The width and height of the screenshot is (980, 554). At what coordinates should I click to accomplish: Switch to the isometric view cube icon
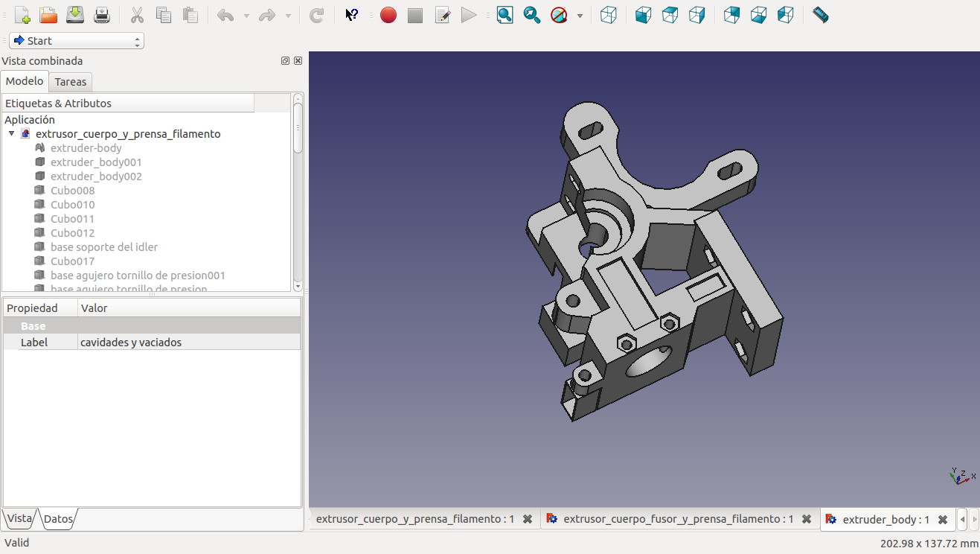(x=609, y=15)
